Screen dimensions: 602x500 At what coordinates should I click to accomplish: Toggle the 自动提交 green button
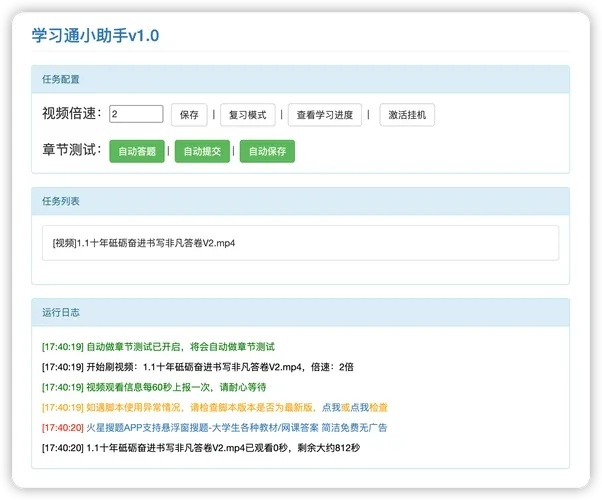202,151
